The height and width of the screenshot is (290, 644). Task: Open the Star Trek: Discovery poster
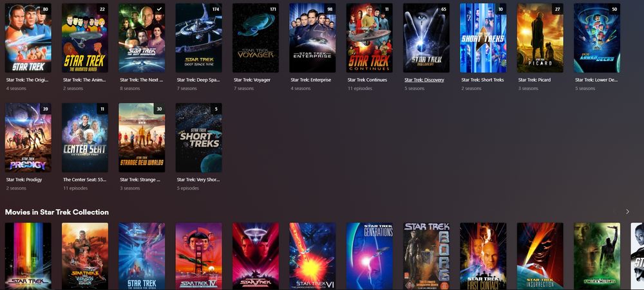click(x=426, y=38)
